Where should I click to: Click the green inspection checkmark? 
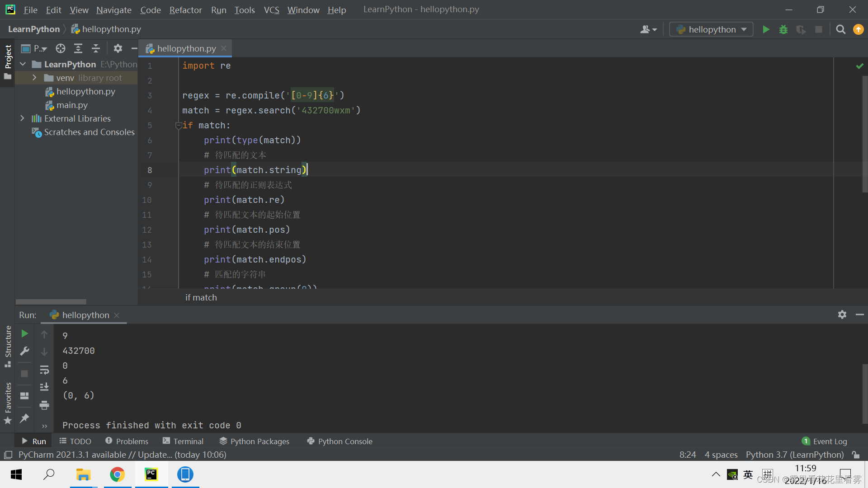tap(859, 66)
